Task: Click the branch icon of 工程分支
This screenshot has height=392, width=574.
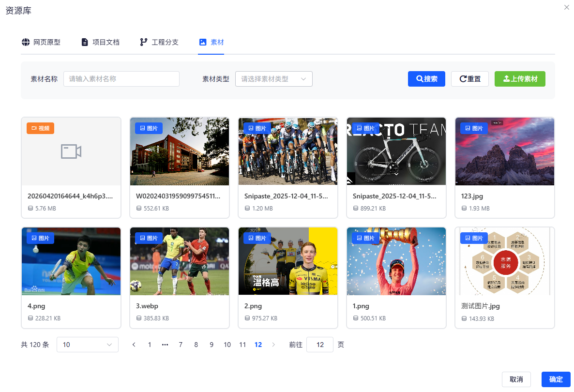Action: [x=143, y=42]
